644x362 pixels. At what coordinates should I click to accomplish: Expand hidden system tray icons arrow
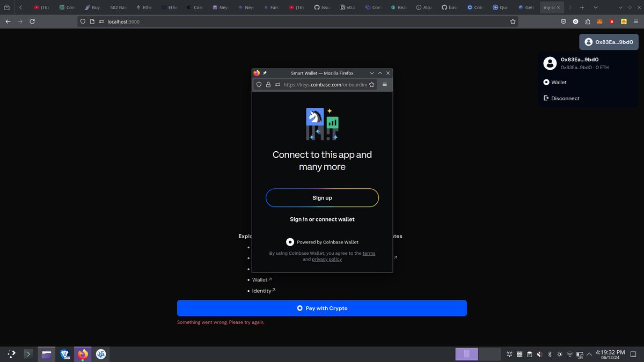click(x=590, y=354)
